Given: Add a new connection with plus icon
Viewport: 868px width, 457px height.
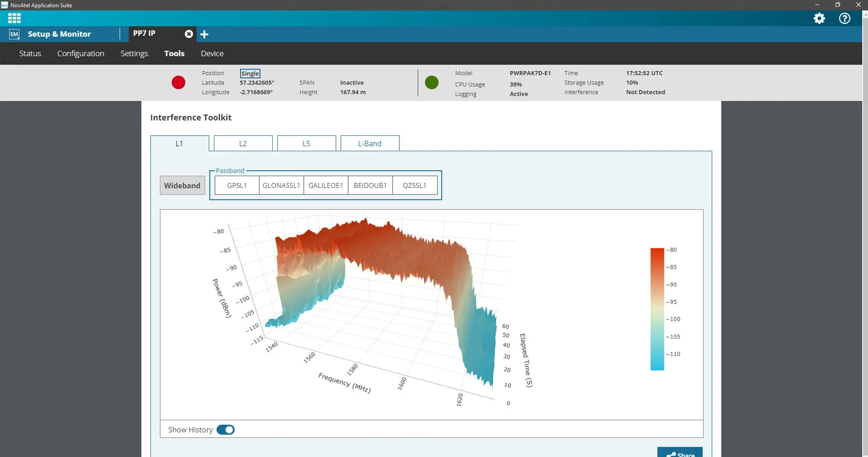Looking at the screenshot, I should (x=205, y=35).
